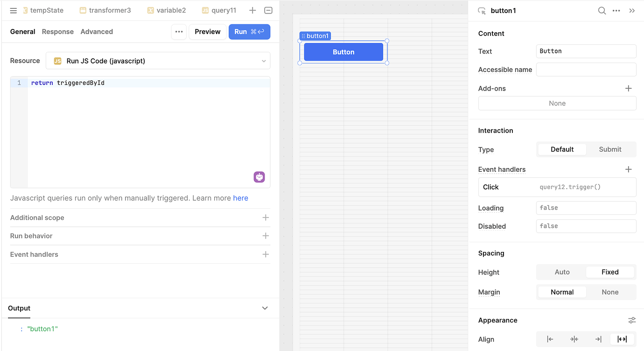Image resolution: width=644 pixels, height=351 pixels.
Task: Edit the button Text field
Action: tap(586, 51)
